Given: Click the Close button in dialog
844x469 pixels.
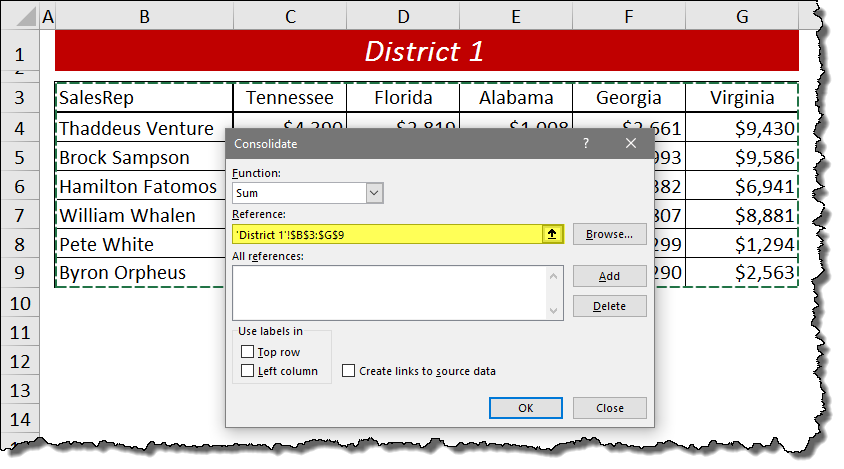Looking at the screenshot, I should pyautogui.click(x=609, y=408).
